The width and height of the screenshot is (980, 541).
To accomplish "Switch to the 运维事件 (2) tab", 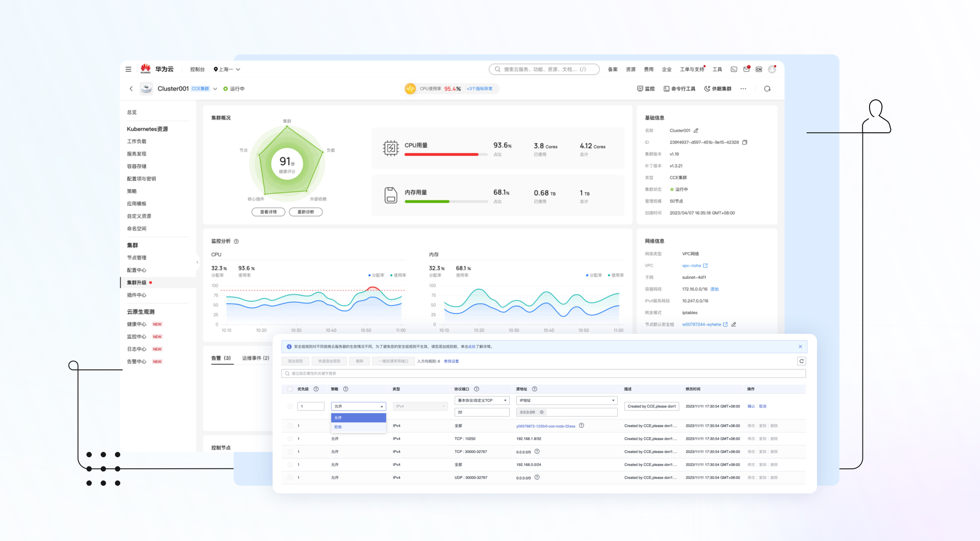I will pos(255,358).
